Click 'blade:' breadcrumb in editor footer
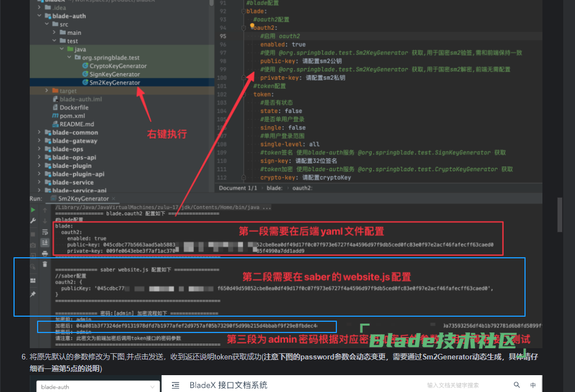The width and height of the screenshot is (575, 392). [x=274, y=188]
